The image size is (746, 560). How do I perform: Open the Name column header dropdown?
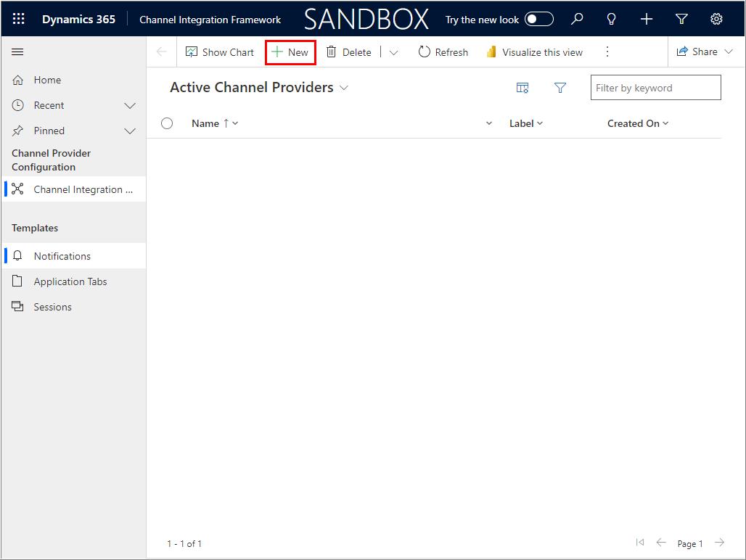(x=234, y=123)
